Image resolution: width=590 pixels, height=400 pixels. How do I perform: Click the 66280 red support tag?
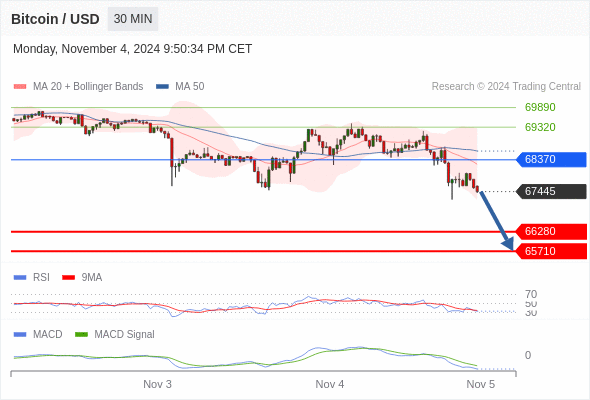click(x=551, y=231)
